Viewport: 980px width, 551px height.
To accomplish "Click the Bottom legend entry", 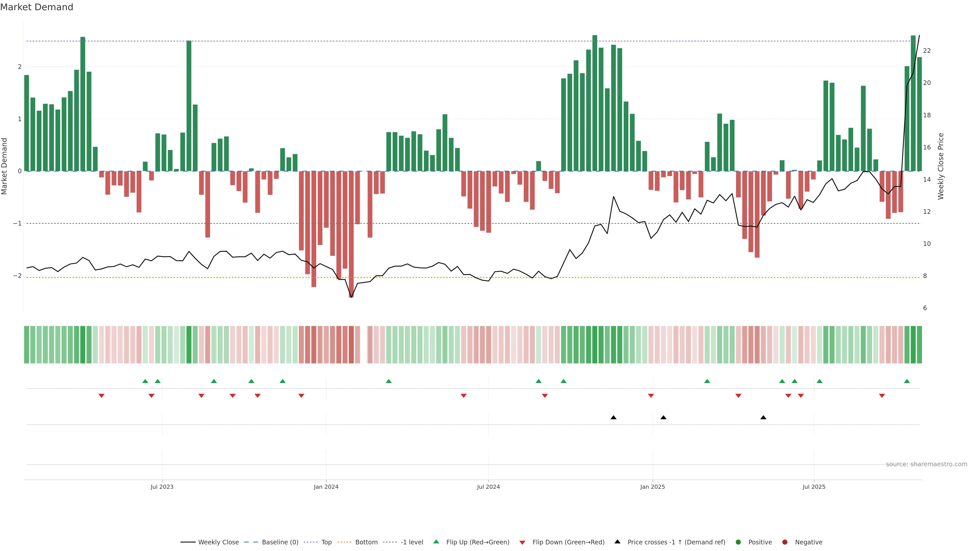I will (366, 542).
